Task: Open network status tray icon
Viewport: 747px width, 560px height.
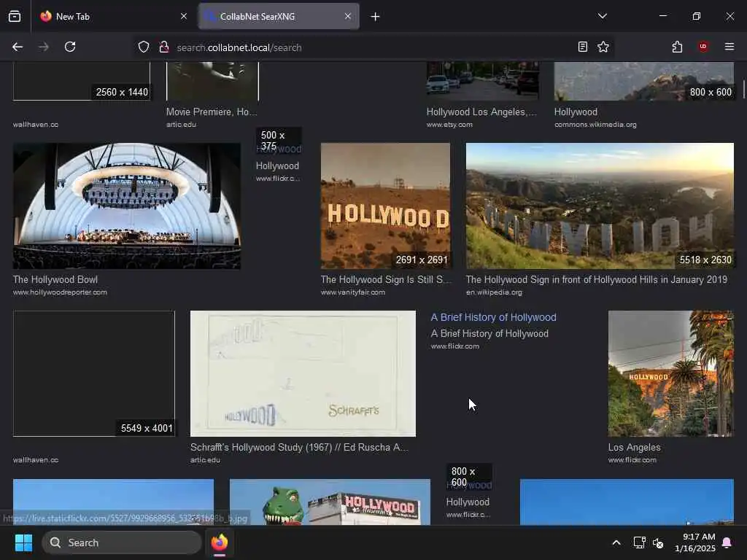Action: pos(639,542)
